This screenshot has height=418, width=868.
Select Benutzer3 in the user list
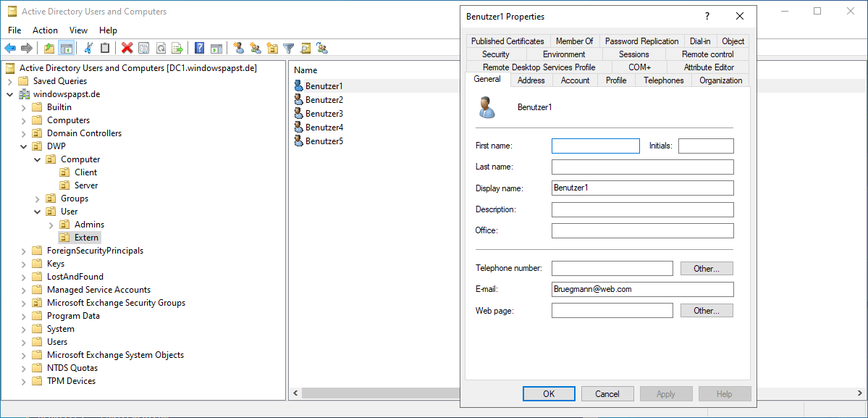click(324, 114)
